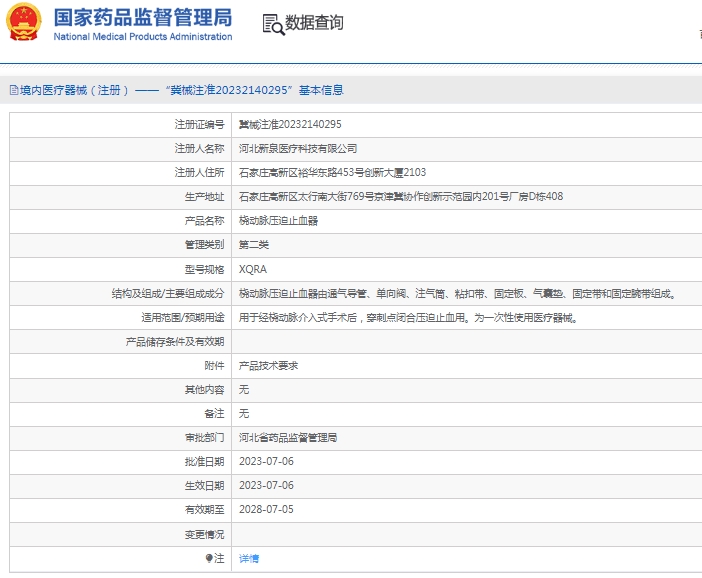Image resolution: width=702 pixels, height=578 pixels.
Task: Click the 国家药品监督管理局 title
Action: tap(143, 17)
